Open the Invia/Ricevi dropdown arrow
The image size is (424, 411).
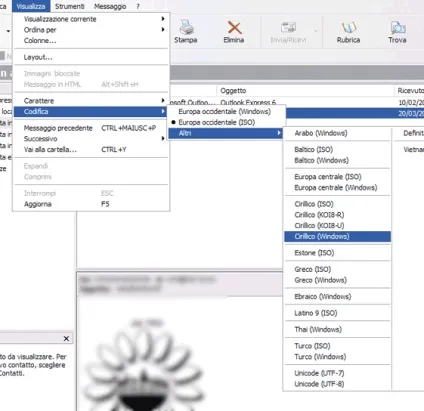tap(315, 31)
